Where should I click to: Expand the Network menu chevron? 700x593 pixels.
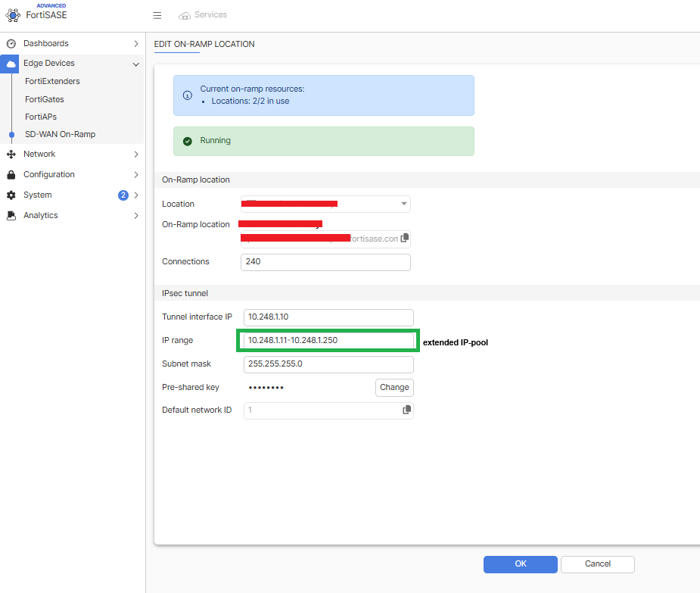[136, 154]
